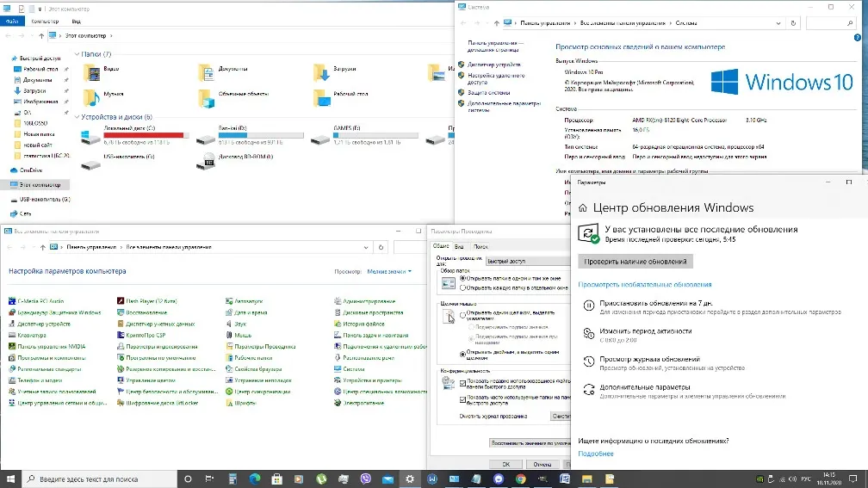The image size is (868, 488).
Task: Switch to Общие tab in Параметры Проводника
Action: click(441, 246)
